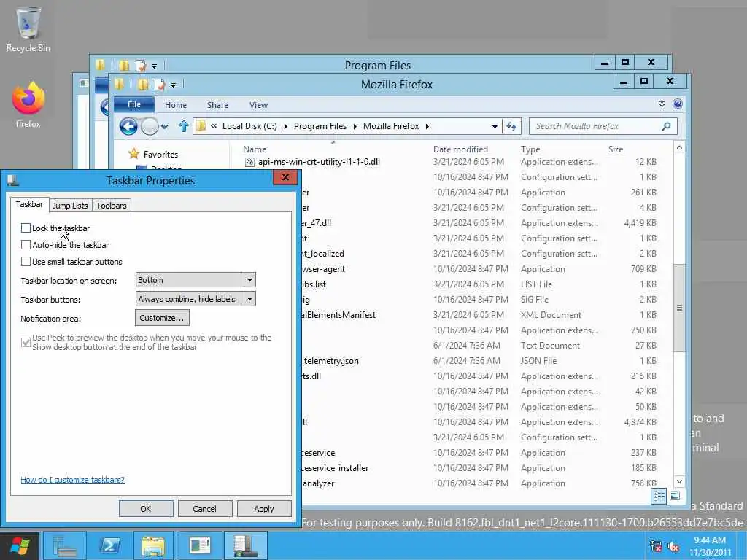Open the Jump Lists tab

pyautogui.click(x=70, y=205)
